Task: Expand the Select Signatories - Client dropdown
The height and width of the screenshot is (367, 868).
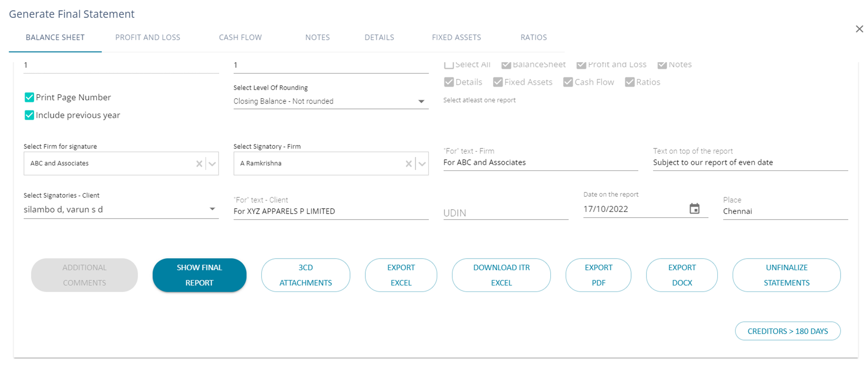Action: click(x=212, y=209)
